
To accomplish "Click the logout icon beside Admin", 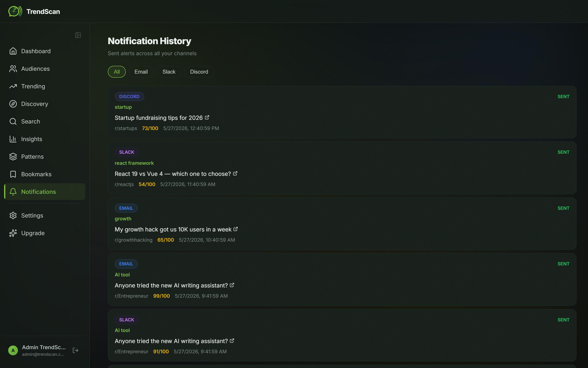I will tap(76, 350).
